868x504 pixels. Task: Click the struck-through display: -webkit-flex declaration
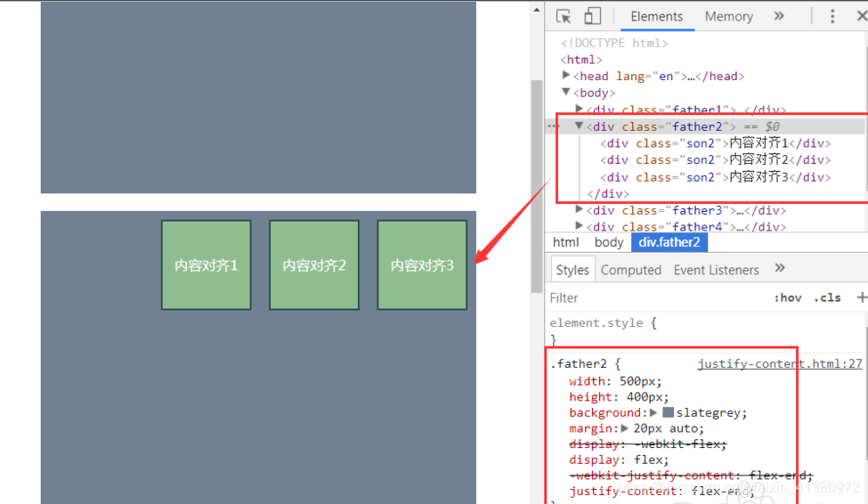(648, 444)
